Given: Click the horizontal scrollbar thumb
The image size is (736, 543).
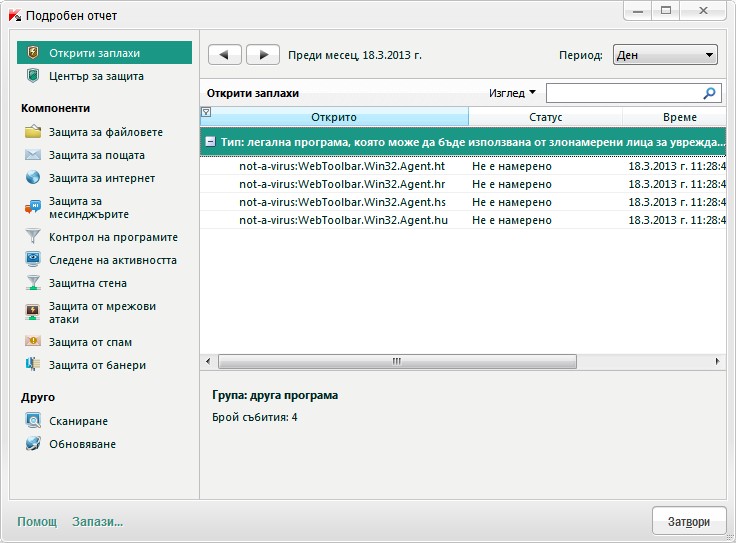Looking at the screenshot, I should tap(397, 361).
